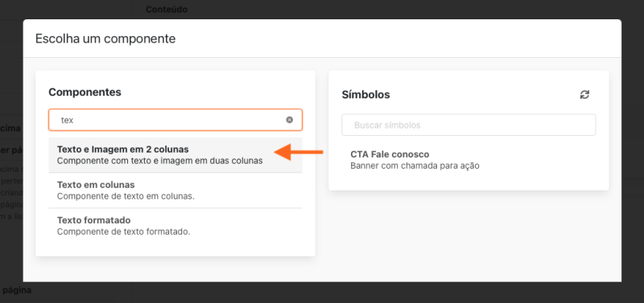Click the orange arrow annotation
This screenshot has width=644, height=303.
pos(299,152)
